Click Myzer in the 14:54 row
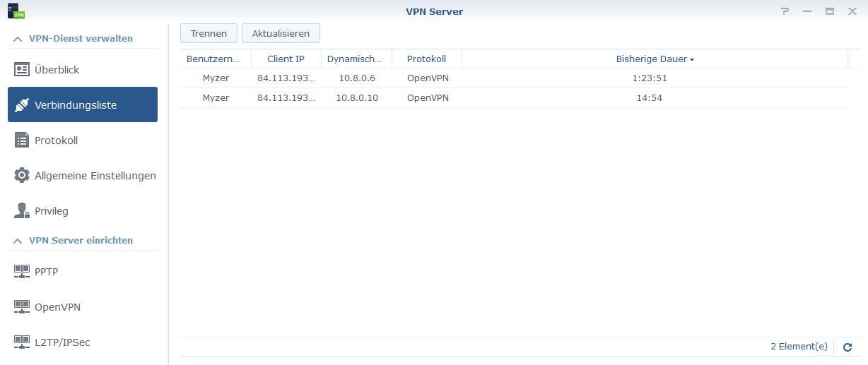Screen dimensions: 868x365 coord(216,98)
